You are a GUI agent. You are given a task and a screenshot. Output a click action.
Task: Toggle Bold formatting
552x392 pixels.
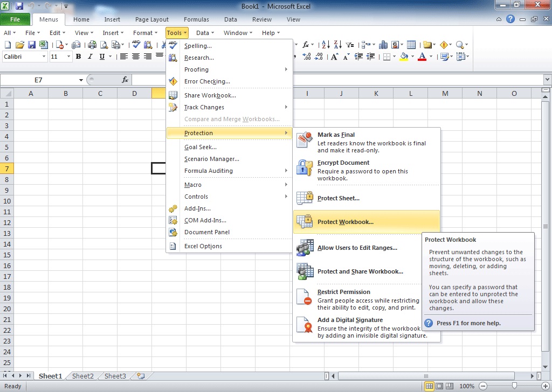[78, 57]
